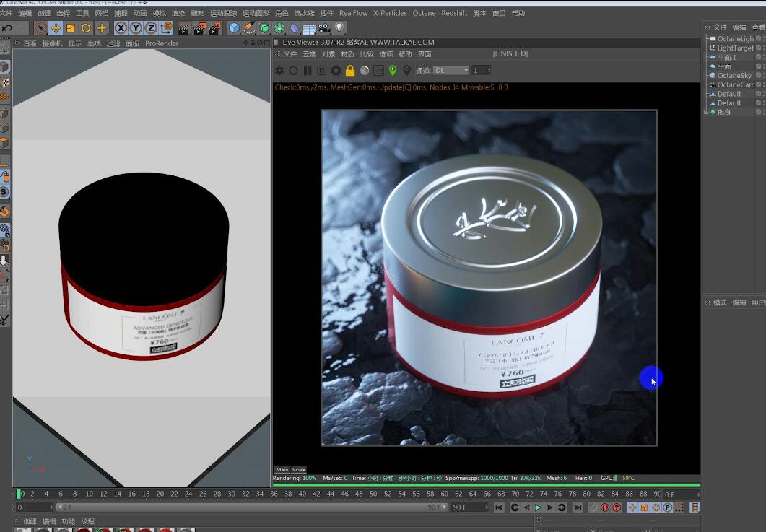Click Render View clapperboard icon
Viewport: 766px width, 532px height.
pos(183,28)
